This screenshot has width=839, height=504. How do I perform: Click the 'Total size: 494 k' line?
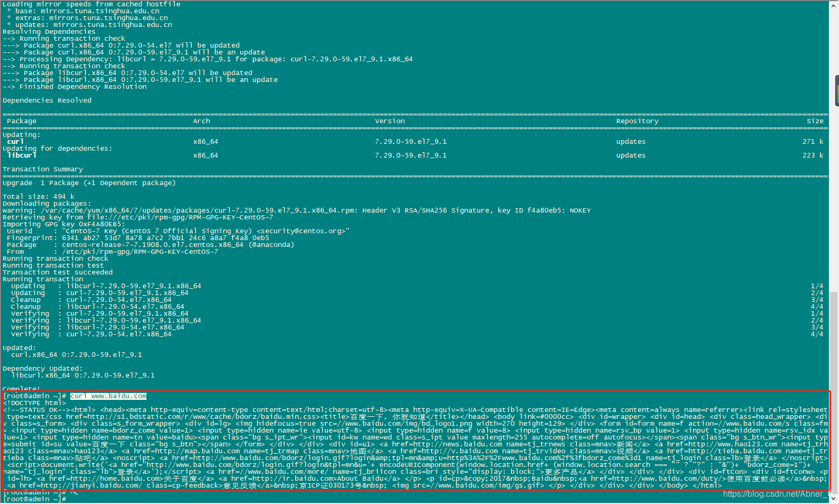tap(39, 197)
